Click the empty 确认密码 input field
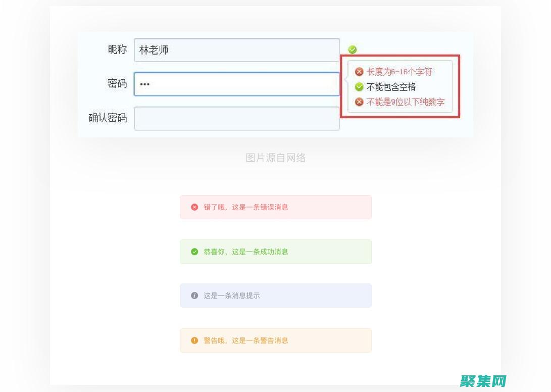551x392 pixels. pyautogui.click(x=236, y=118)
